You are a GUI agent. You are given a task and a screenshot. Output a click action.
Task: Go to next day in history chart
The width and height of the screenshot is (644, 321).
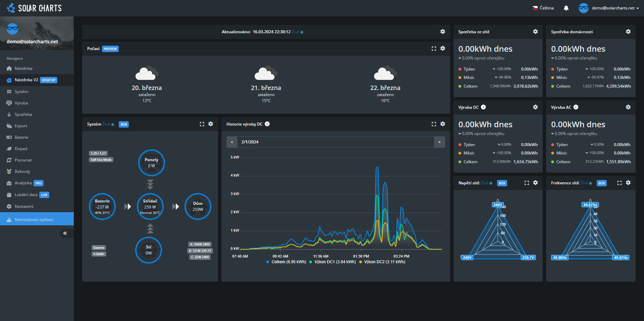(439, 142)
